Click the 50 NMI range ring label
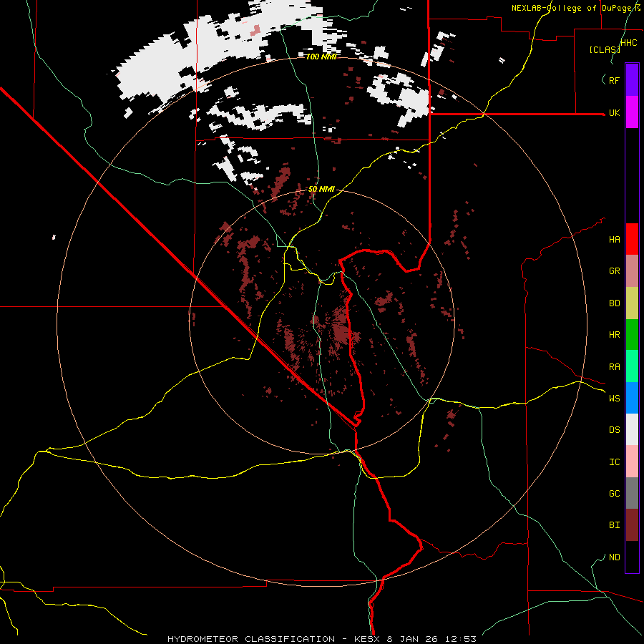Image resolution: width=644 pixels, height=644 pixels. pos(321,189)
